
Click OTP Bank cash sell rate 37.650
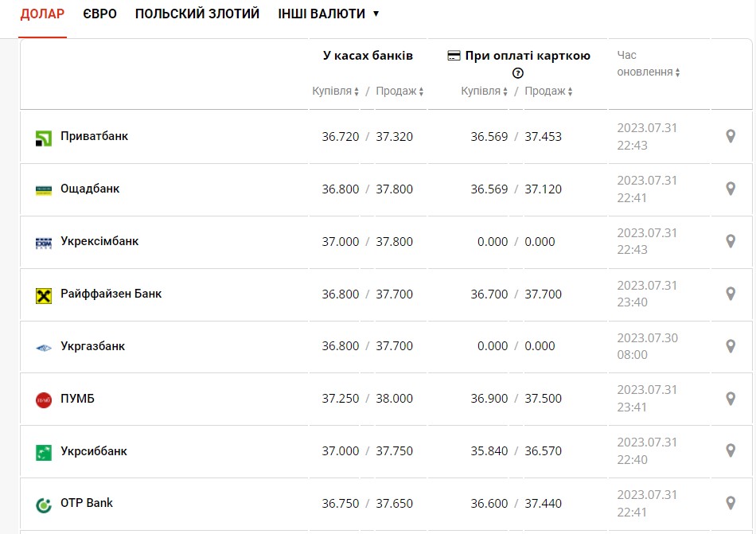(395, 504)
